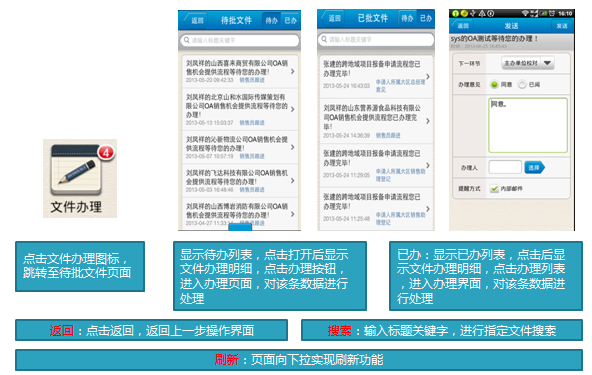Click 申请人所属大区总经理意见 link in approved list
The image size is (592, 375).
pos(400,86)
